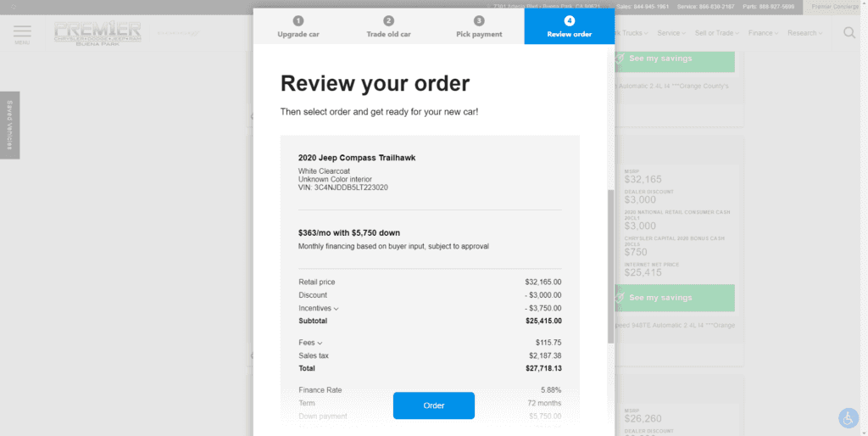Click the 2020 Jeep Compass Trailhawk title

click(357, 158)
